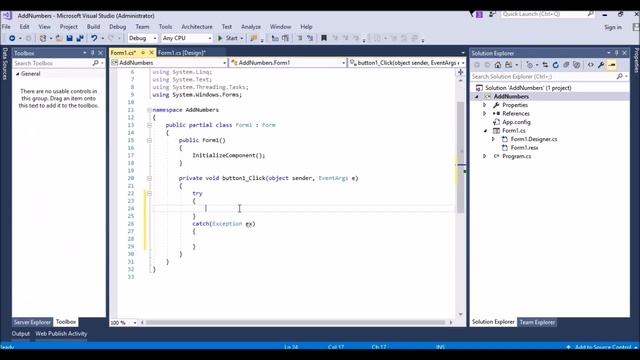640x360 pixels.
Task: Open the Debug configuration dropdown
Action: coord(142,38)
